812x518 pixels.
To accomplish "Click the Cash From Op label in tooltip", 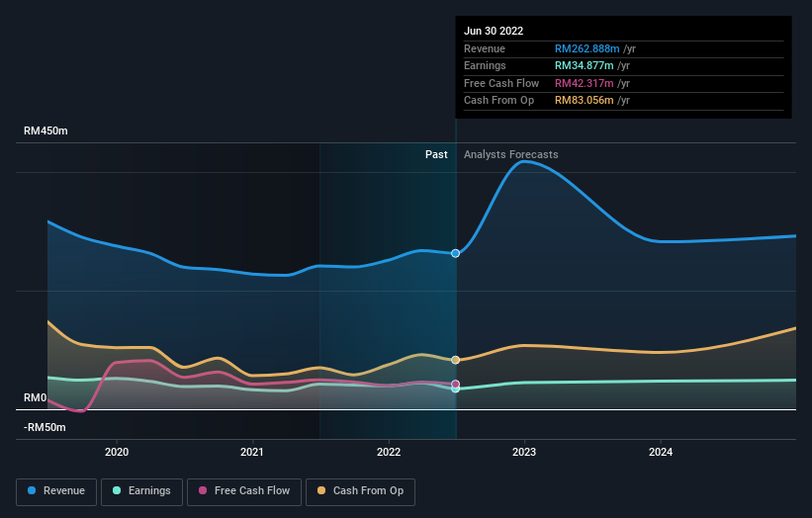I will [498, 101].
